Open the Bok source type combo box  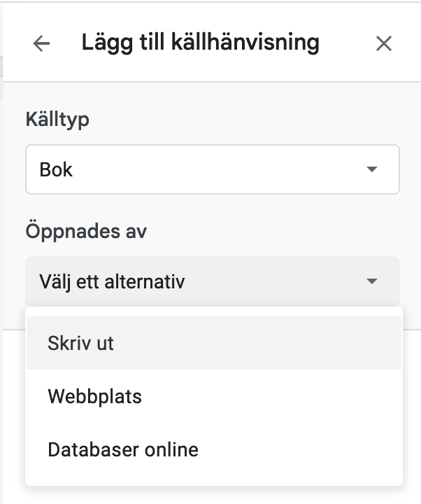coord(213,169)
